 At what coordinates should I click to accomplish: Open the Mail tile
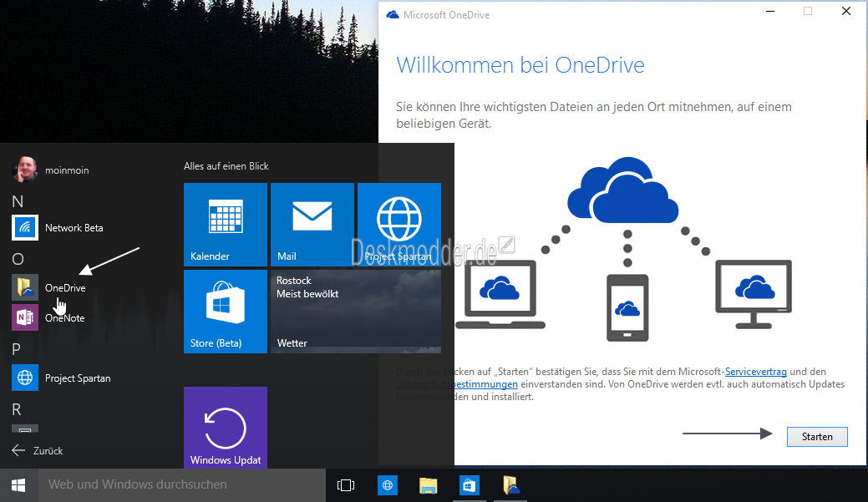click(x=312, y=225)
